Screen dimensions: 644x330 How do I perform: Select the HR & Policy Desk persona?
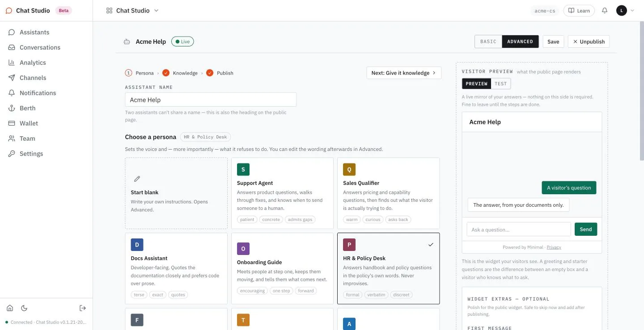pyautogui.click(x=388, y=268)
